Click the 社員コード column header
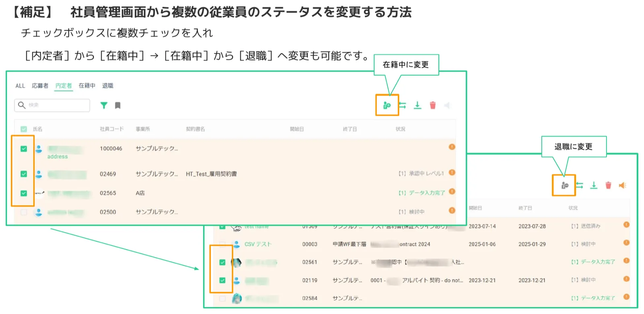 point(111,129)
